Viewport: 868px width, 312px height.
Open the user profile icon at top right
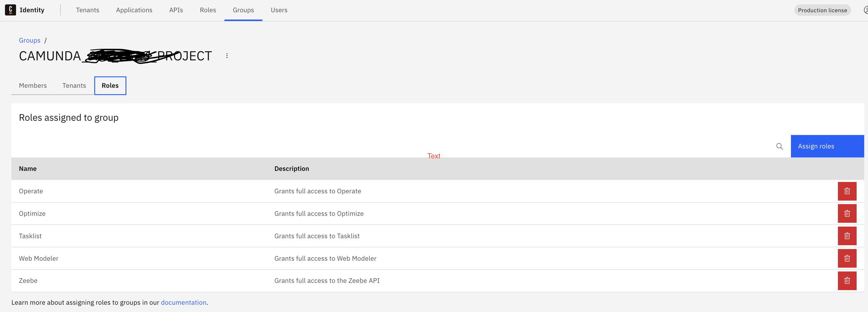click(x=865, y=10)
